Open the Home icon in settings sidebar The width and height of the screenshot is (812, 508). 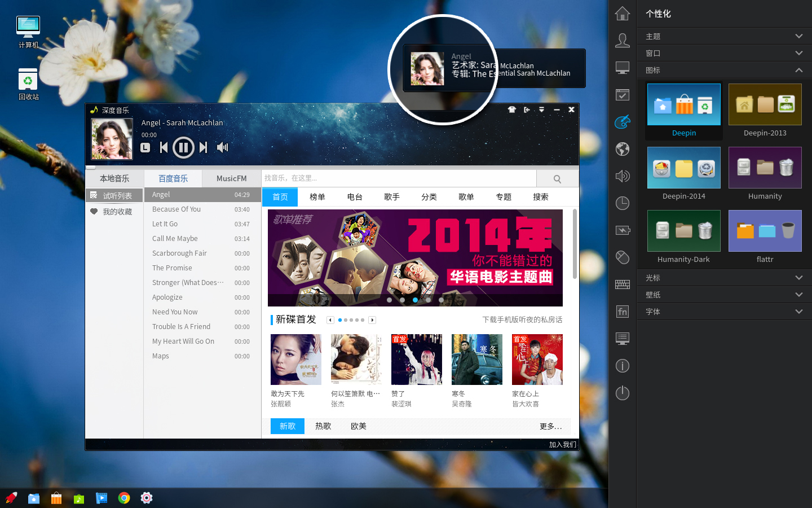[x=623, y=13]
